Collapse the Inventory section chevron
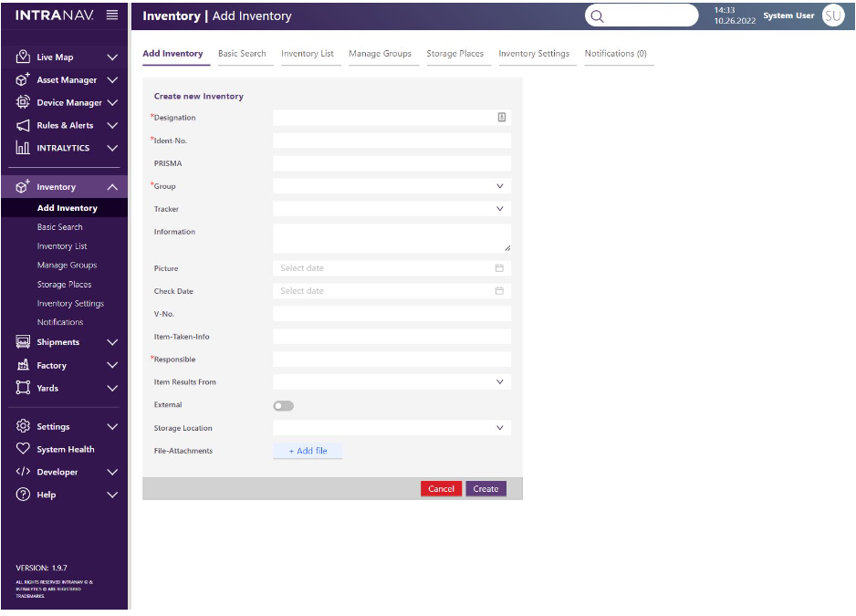The image size is (856, 616). pos(112,187)
